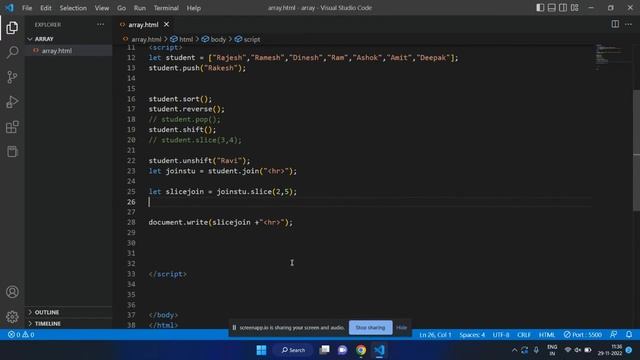Viewport: 640px width, 360px height.
Task: Open the View menu
Action: (x=102, y=8)
